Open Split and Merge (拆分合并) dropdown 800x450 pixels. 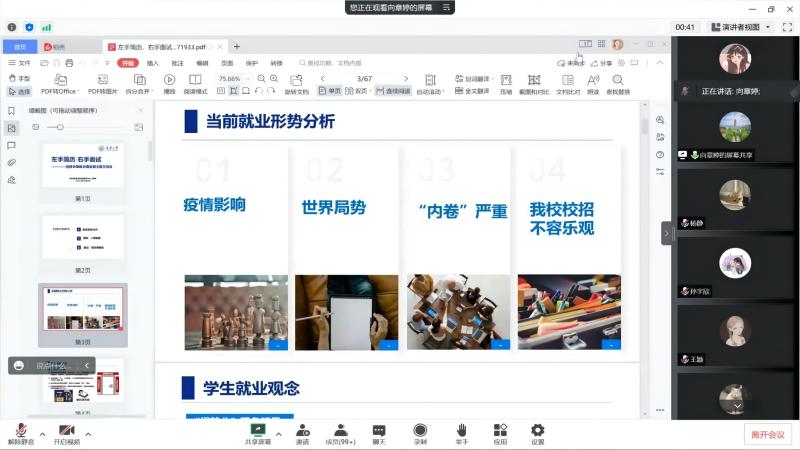pyautogui.click(x=139, y=84)
